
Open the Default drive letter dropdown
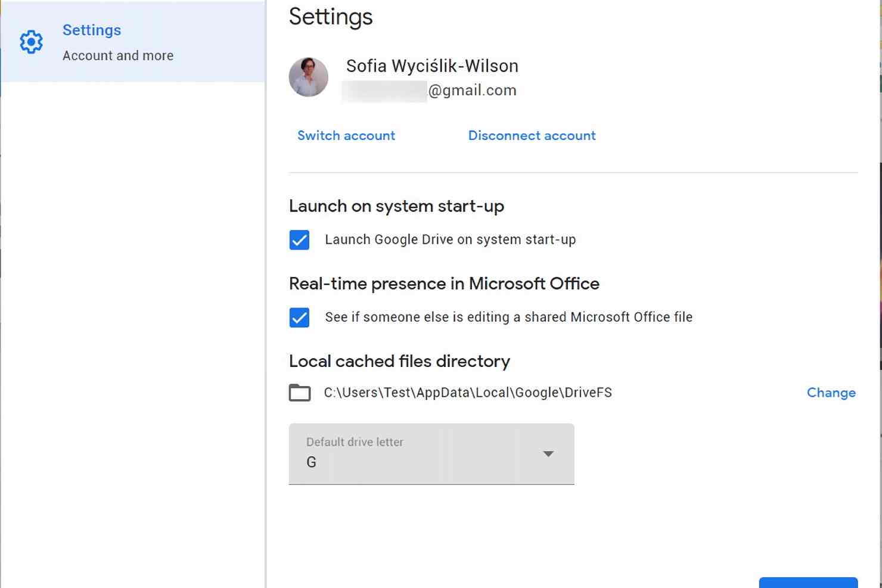pos(431,454)
